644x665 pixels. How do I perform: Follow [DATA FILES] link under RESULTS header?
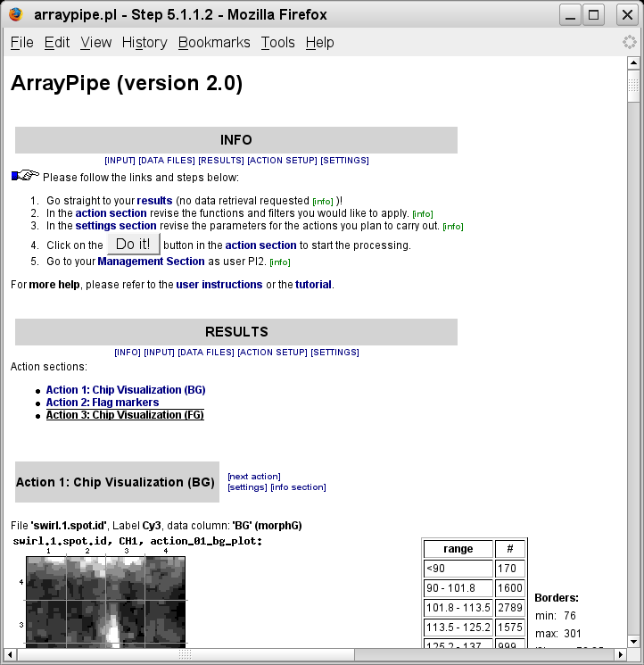point(206,353)
